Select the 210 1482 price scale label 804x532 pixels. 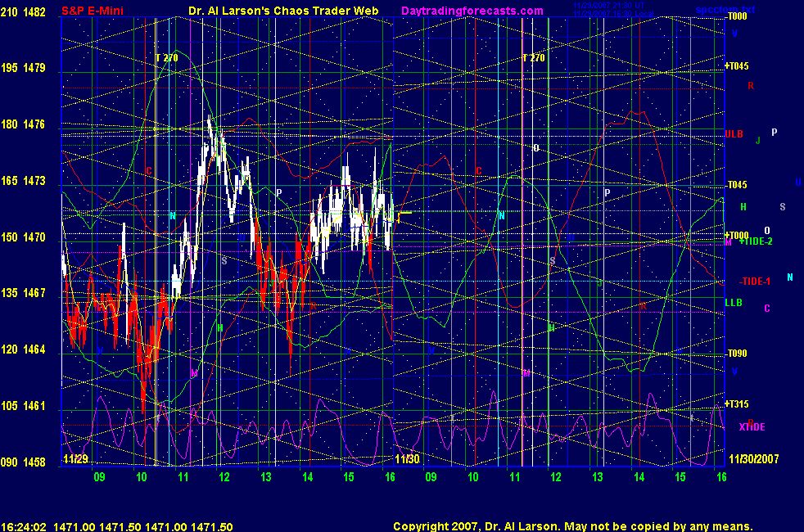tap(23, 11)
